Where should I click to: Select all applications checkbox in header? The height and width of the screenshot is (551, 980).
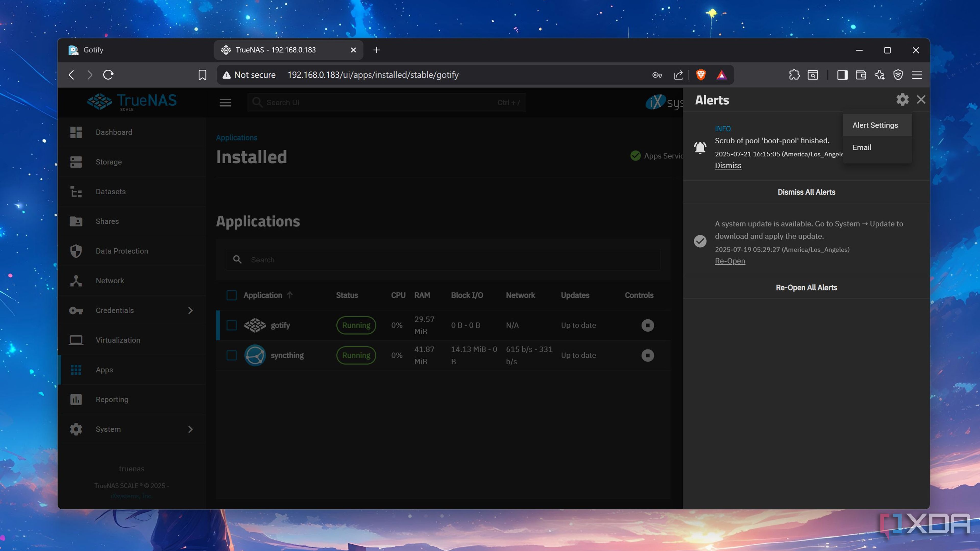click(x=231, y=295)
